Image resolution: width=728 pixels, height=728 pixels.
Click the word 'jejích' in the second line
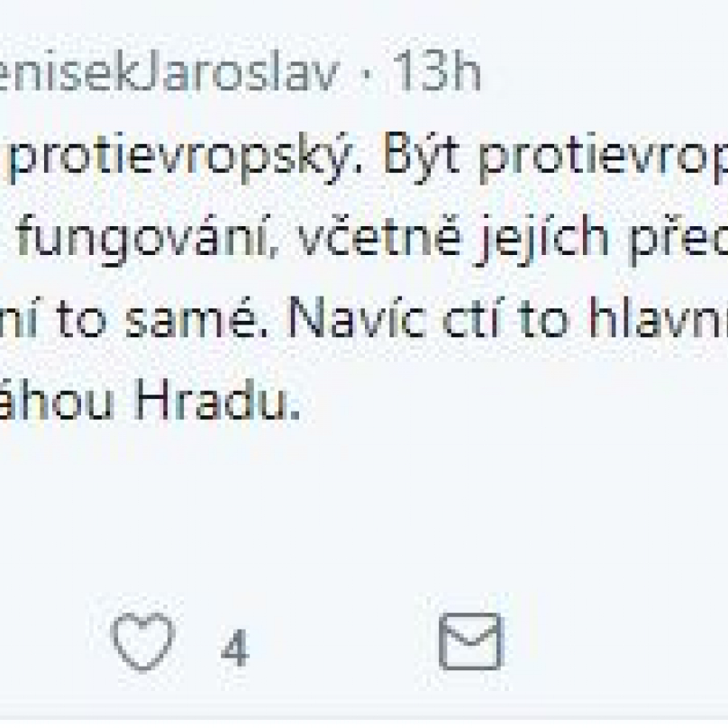541,238
